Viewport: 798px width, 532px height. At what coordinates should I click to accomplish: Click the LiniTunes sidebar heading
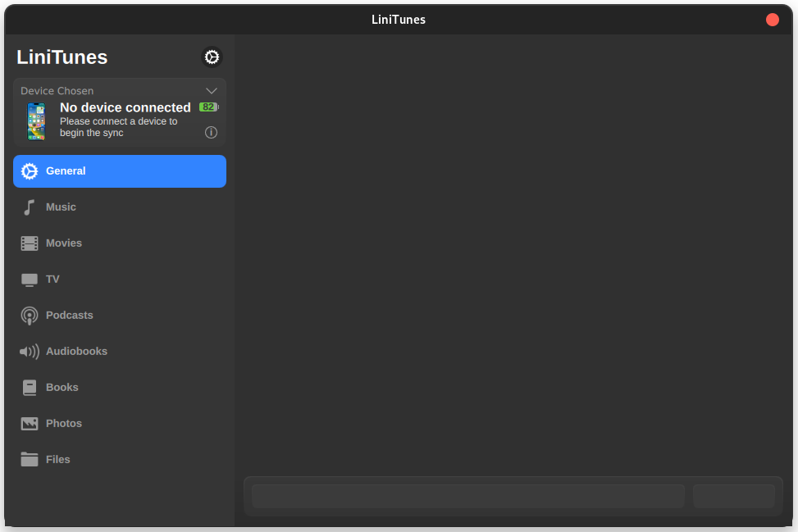point(62,57)
